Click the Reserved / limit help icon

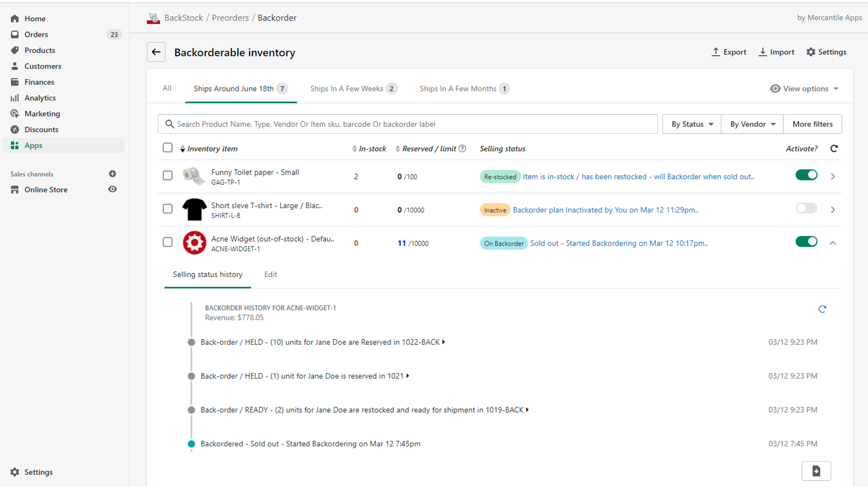pos(462,149)
